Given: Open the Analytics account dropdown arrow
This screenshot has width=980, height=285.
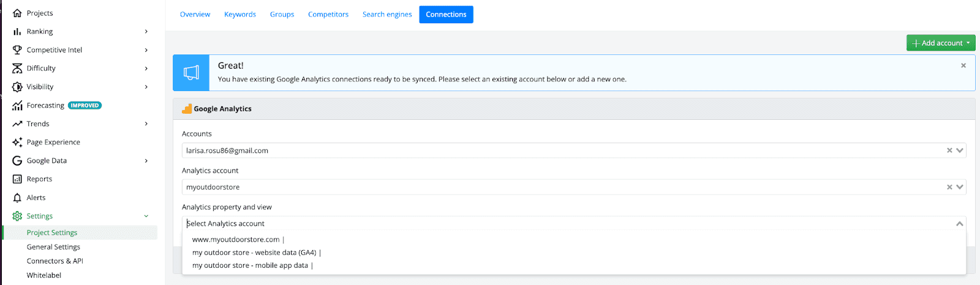Looking at the screenshot, I should pos(960,187).
